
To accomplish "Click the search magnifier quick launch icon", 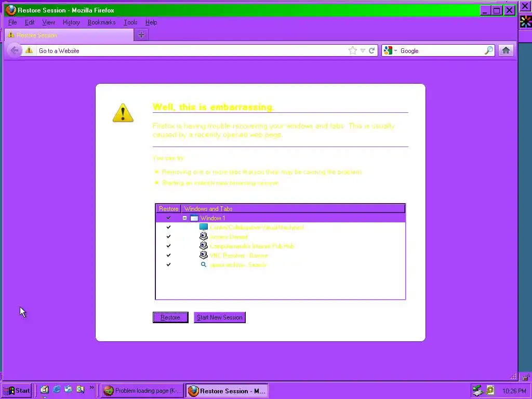I will 80,389.
